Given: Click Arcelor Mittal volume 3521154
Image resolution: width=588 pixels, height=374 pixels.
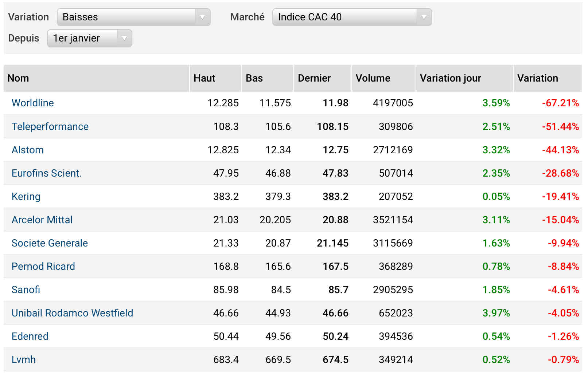Looking at the screenshot, I should pyautogui.click(x=393, y=220).
